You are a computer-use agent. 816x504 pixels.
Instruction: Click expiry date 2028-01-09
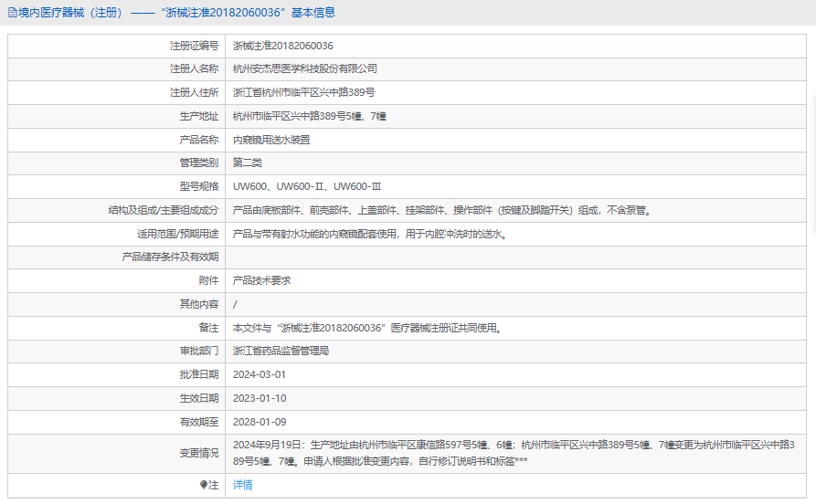(x=260, y=422)
